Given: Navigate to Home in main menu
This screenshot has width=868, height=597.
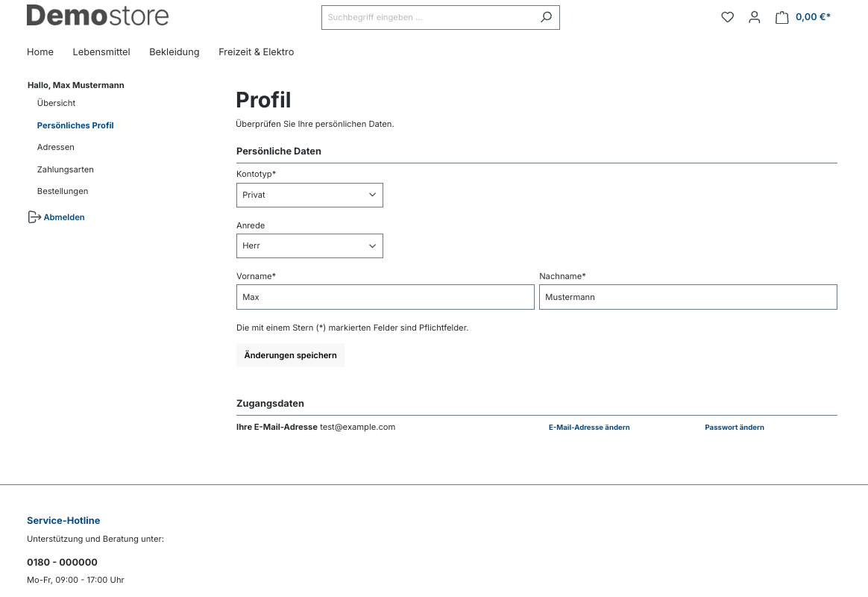Looking at the screenshot, I should (40, 52).
